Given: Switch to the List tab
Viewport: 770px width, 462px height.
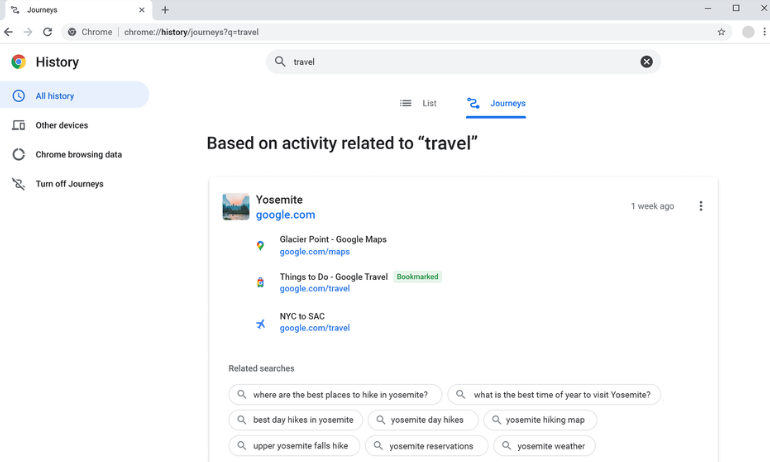Looking at the screenshot, I should click(418, 103).
